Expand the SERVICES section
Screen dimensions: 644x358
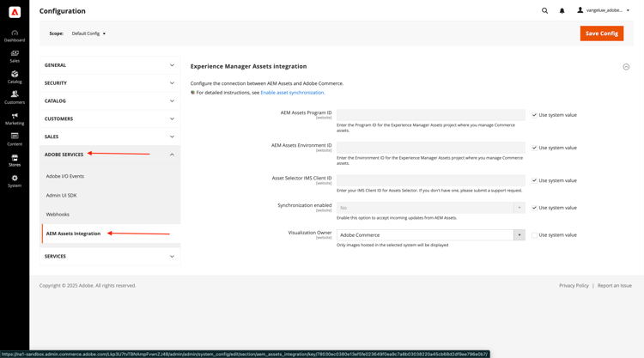[110, 256]
